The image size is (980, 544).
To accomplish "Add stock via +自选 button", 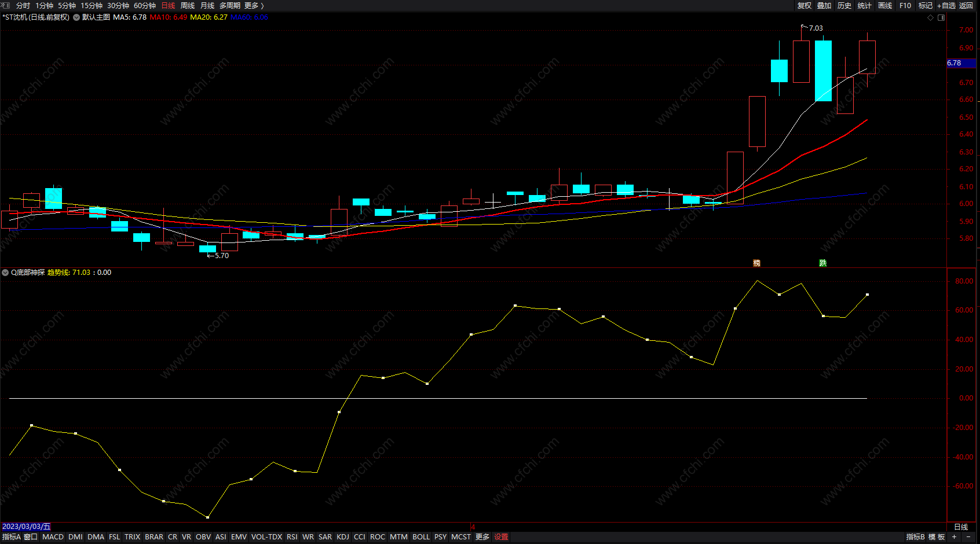I will 946,5.
